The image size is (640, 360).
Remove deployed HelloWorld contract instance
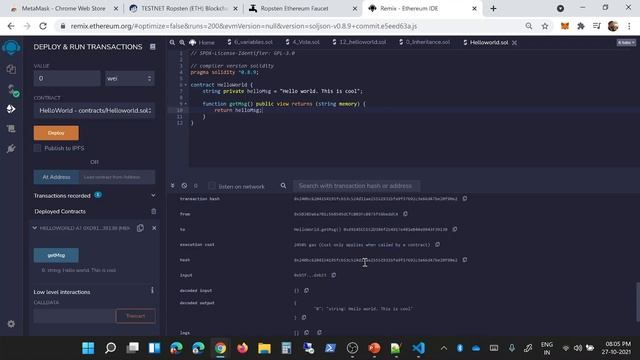coord(154,228)
